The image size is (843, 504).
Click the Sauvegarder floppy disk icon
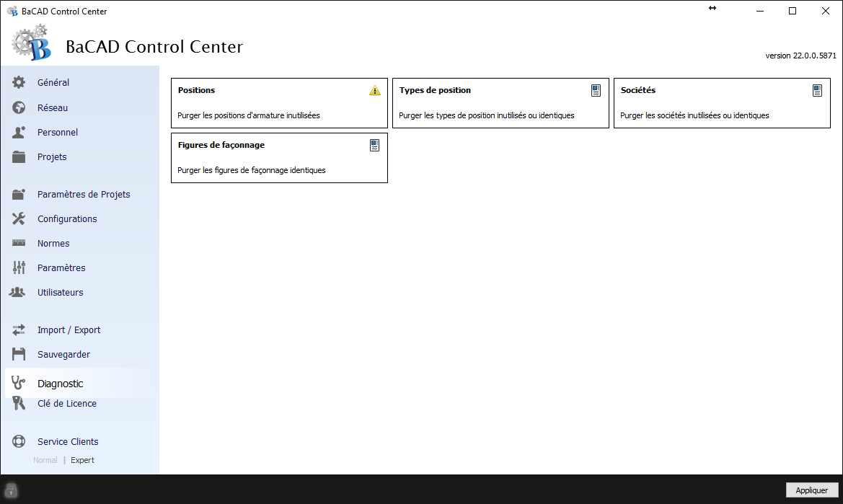tap(19, 354)
